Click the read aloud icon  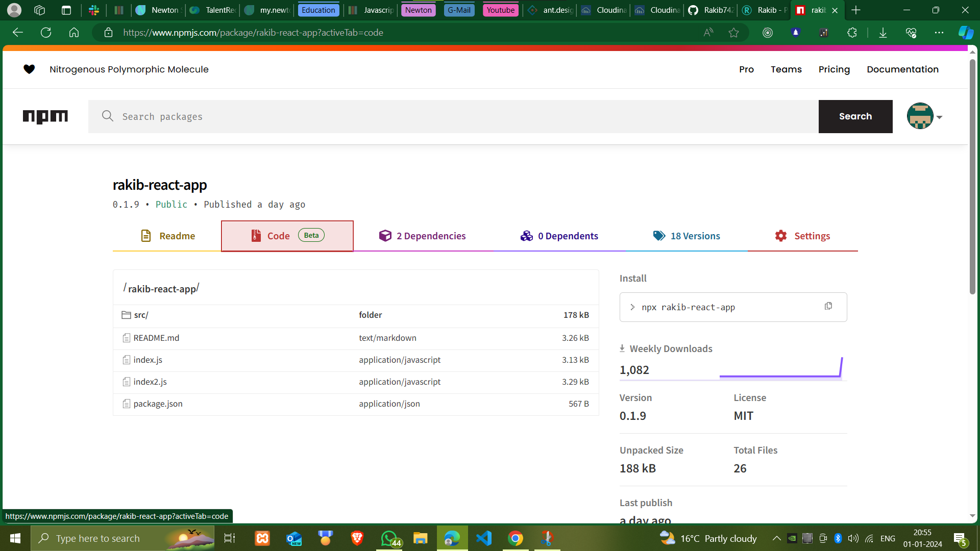tap(708, 33)
